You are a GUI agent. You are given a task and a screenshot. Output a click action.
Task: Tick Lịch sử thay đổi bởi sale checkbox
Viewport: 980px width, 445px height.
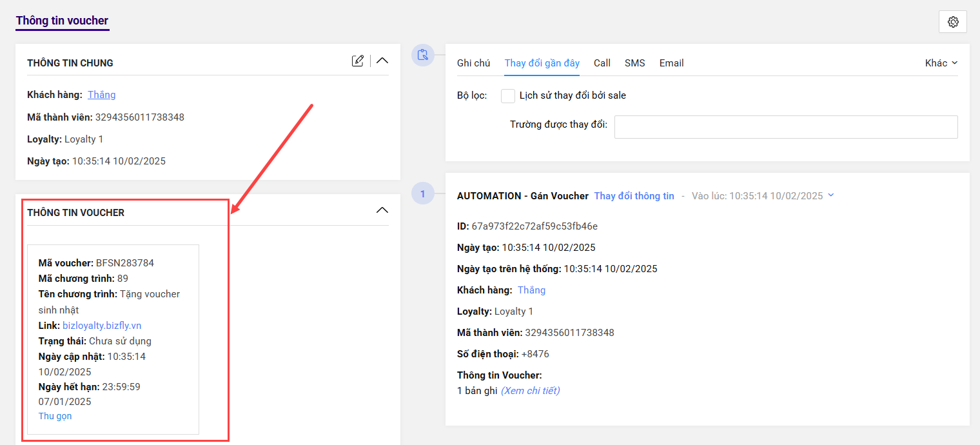508,95
